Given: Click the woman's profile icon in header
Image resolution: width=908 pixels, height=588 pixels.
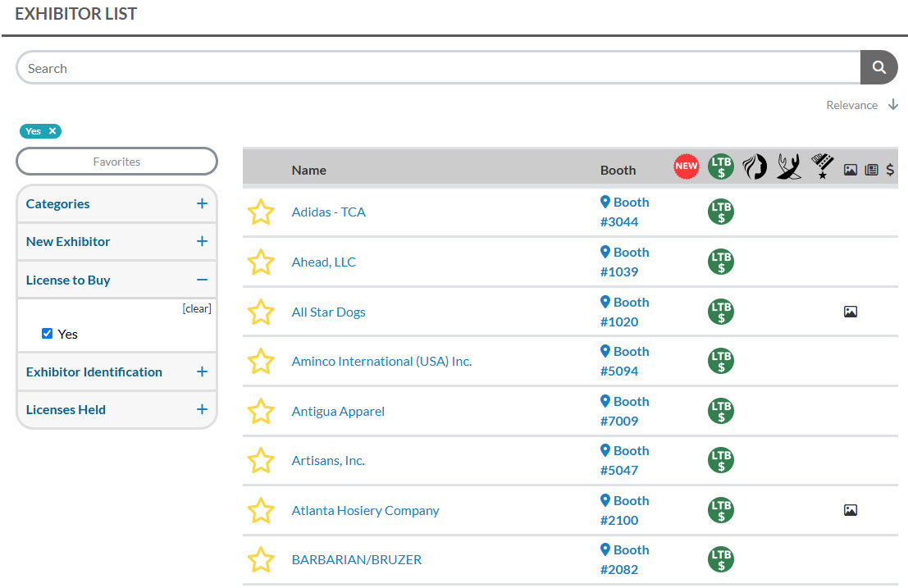Looking at the screenshot, I should (x=754, y=166).
